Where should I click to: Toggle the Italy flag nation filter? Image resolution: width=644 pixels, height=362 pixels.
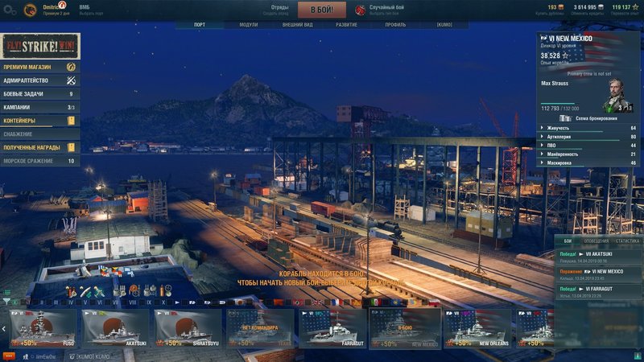click(x=374, y=302)
